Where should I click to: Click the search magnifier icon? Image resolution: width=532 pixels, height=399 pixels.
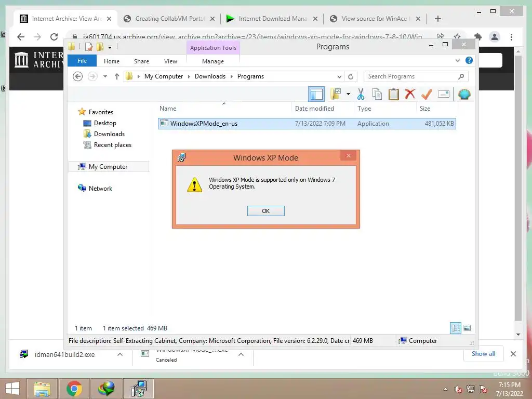point(461,76)
